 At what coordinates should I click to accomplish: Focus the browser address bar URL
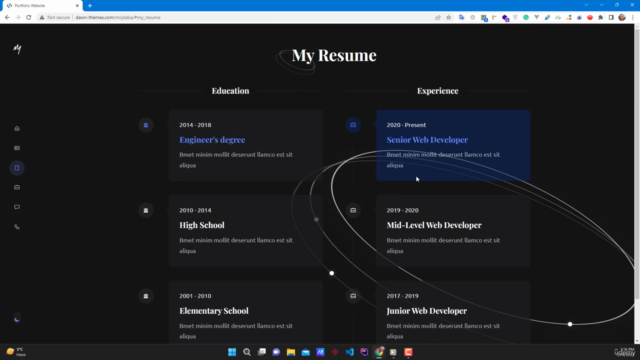point(118,18)
